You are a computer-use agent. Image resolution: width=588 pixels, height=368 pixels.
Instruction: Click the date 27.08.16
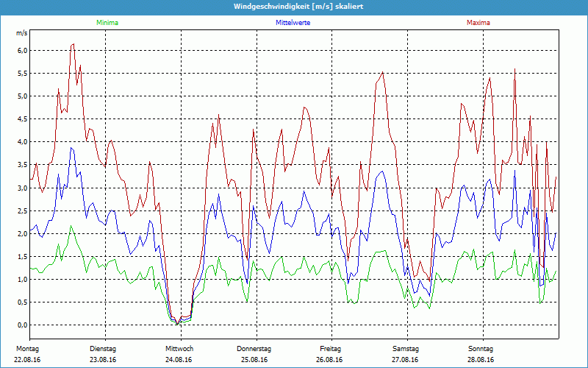(405, 360)
